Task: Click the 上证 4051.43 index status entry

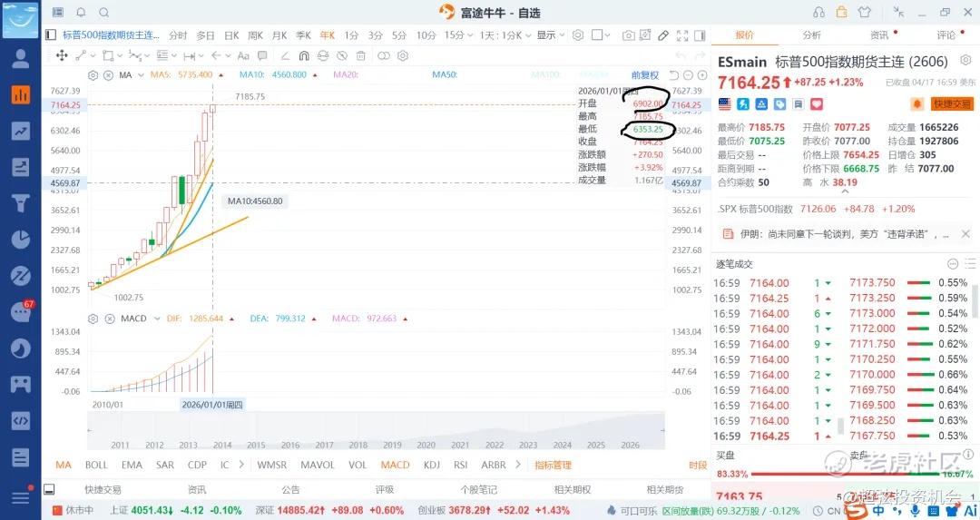Action: (176, 510)
